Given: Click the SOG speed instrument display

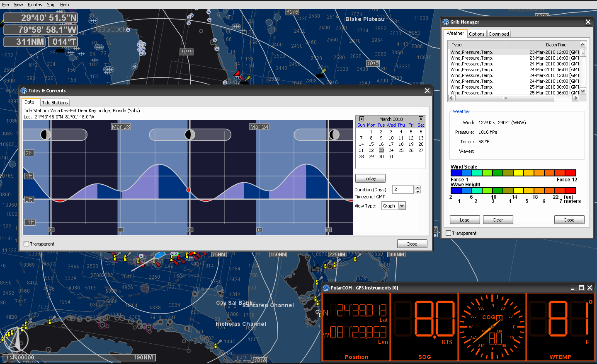Looking at the screenshot, I should pyautogui.click(x=424, y=327).
